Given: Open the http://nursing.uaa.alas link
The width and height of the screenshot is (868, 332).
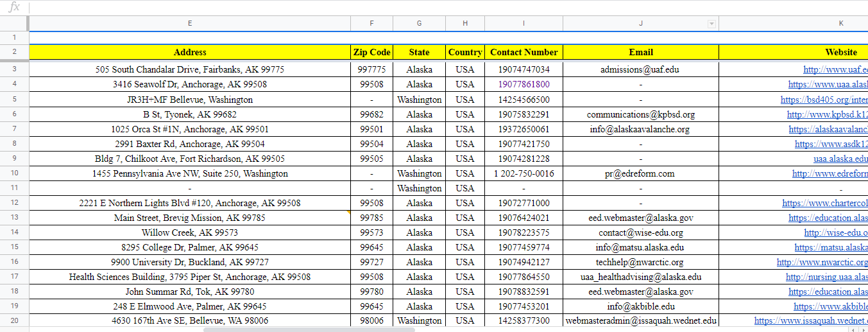Looking at the screenshot, I should [x=827, y=277].
